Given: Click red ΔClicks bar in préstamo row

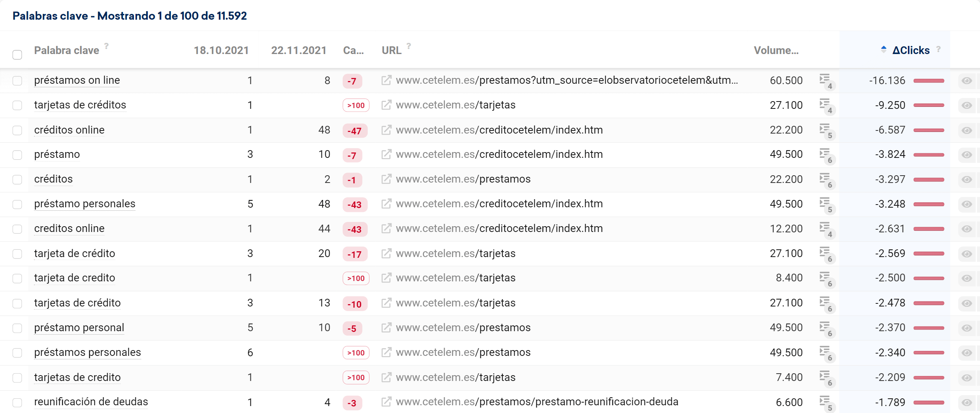Looking at the screenshot, I should pyautogui.click(x=929, y=155).
